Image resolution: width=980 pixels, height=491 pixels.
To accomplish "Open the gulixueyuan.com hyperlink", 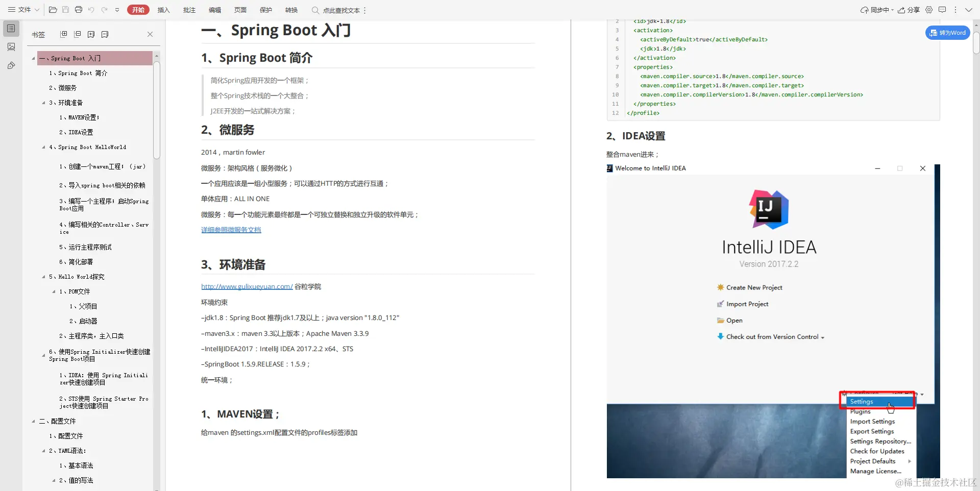I will point(247,286).
